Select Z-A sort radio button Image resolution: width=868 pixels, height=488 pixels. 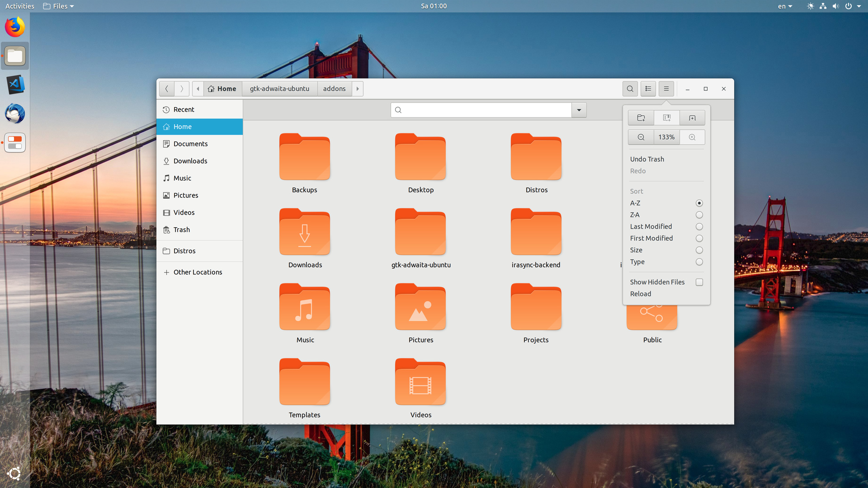(699, 215)
